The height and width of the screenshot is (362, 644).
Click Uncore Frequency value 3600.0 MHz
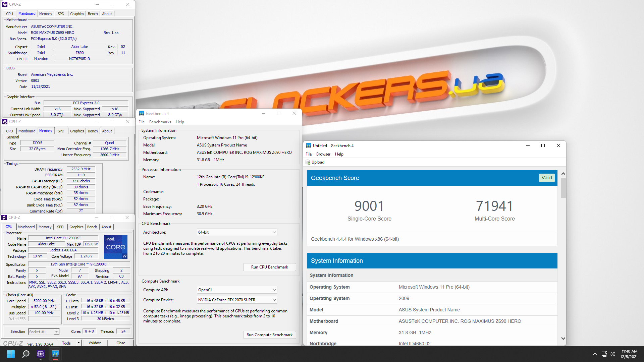click(x=110, y=155)
